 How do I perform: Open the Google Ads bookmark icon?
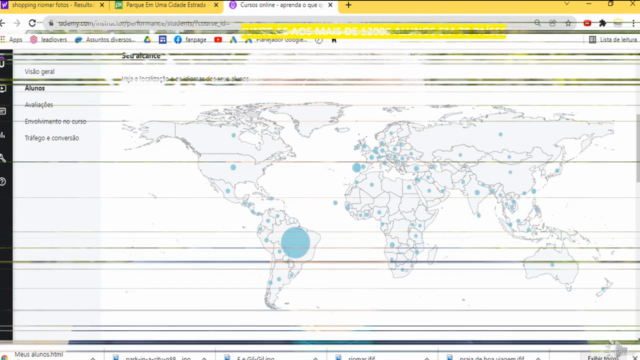pos(233,40)
